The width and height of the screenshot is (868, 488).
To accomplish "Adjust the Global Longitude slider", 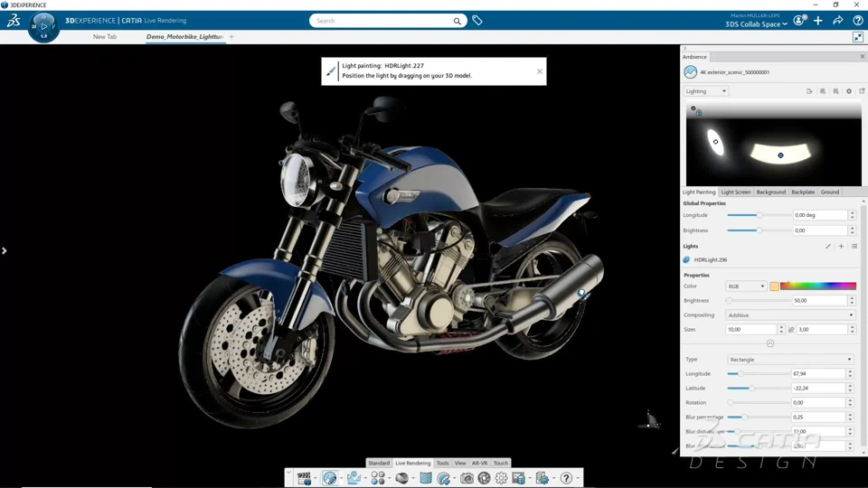I will pyautogui.click(x=759, y=215).
